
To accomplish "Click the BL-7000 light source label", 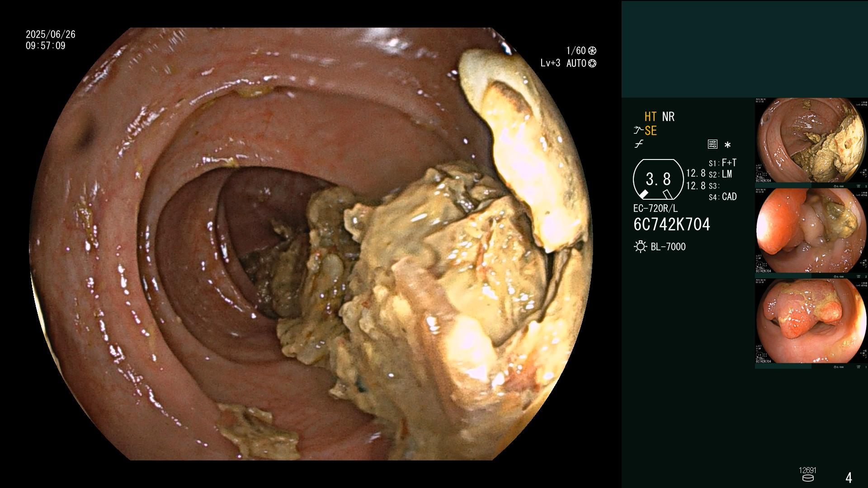I will click(x=668, y=247).
